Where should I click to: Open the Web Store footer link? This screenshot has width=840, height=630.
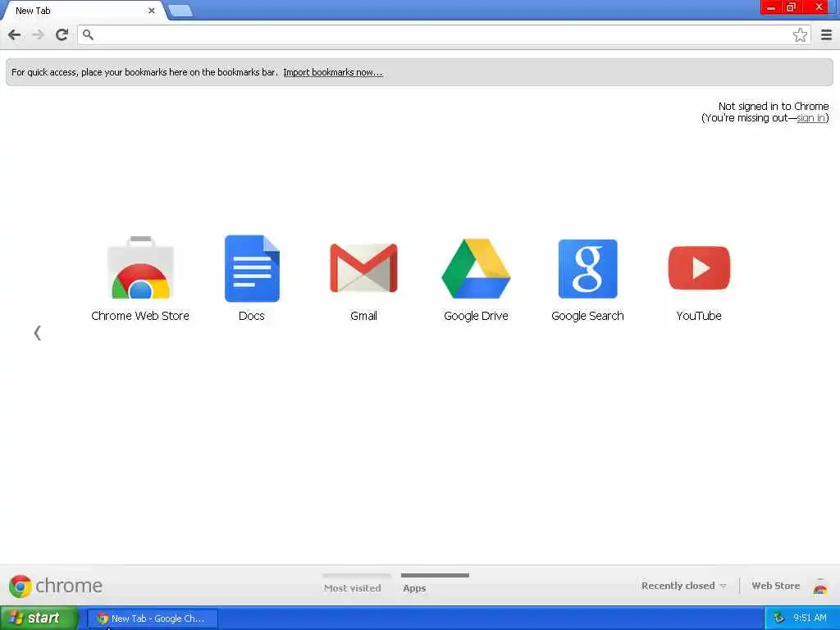776,586
